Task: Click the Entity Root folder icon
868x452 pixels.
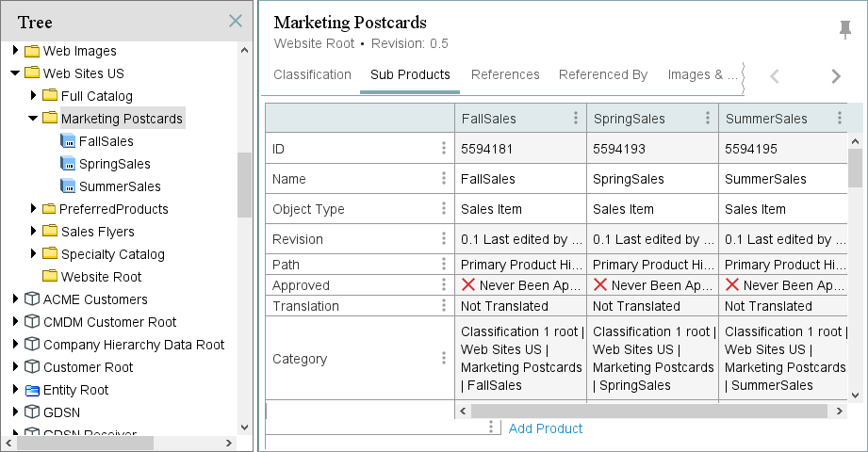Action: tap(32, 390)
